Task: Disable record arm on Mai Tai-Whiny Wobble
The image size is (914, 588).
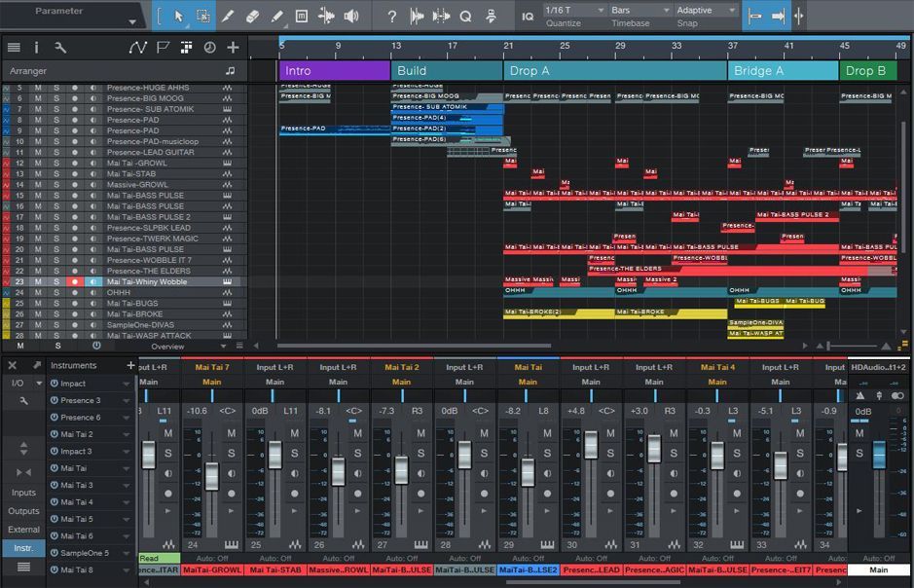Action: click(75, 281)
